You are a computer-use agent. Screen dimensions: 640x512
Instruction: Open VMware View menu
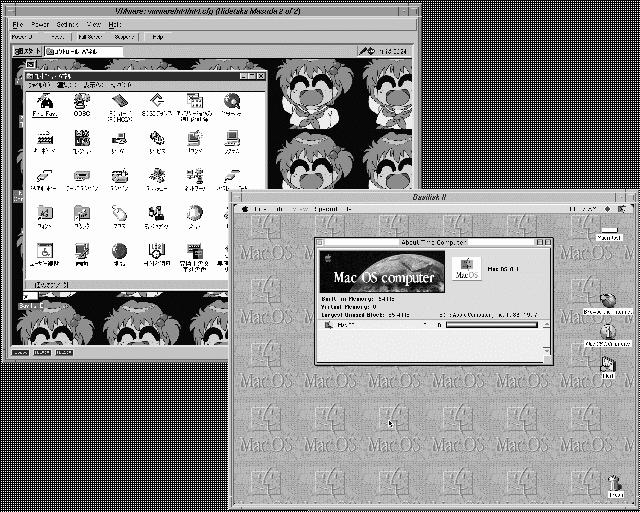(x=93, y=25)
